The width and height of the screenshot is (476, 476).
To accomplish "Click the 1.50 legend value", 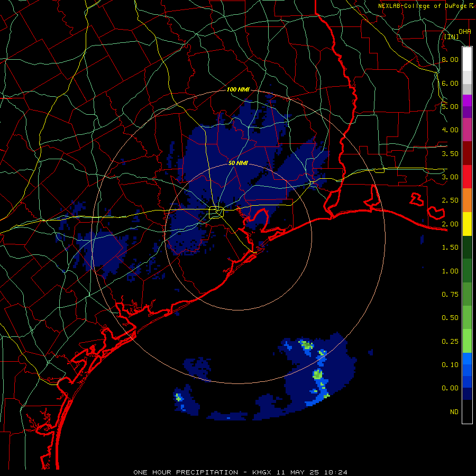I will pos(450,248).
